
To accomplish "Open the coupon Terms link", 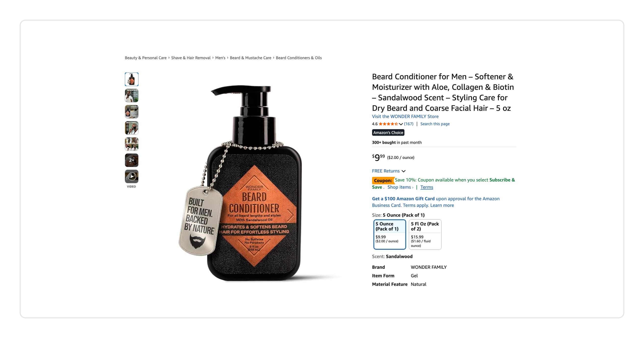I will point(427,187).
